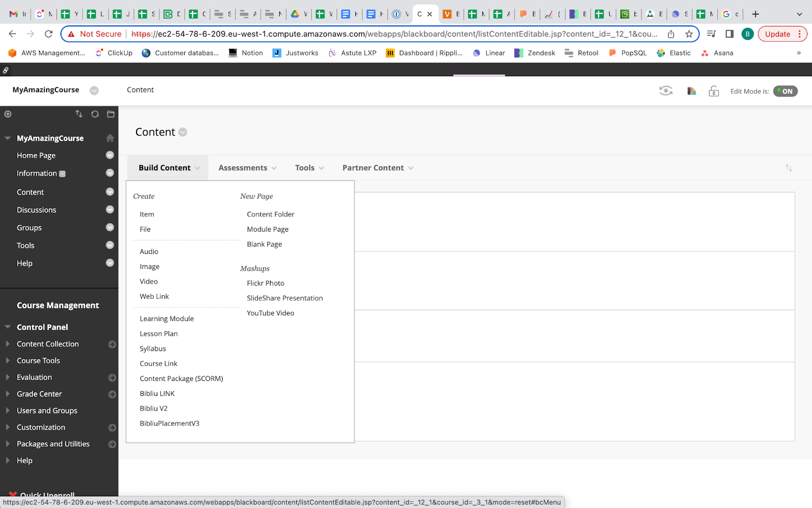Click the home icon beside MyAmazingCourse
Screen dimensions: 812x508
click(110, 138)
